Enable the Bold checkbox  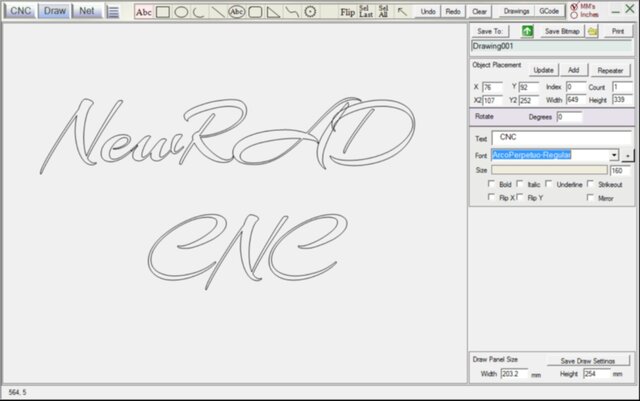point(491,185)
